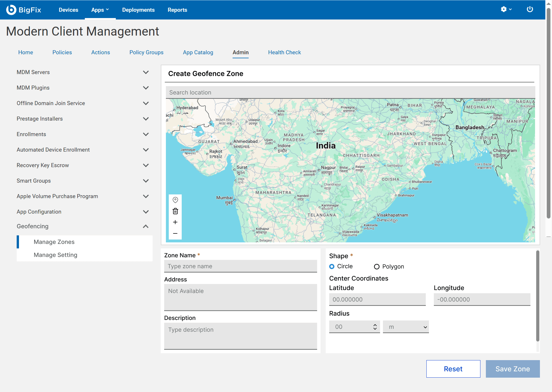Click the Latitude input field
Viewport: 552px width, 392px height.
(x=377, y=300)
